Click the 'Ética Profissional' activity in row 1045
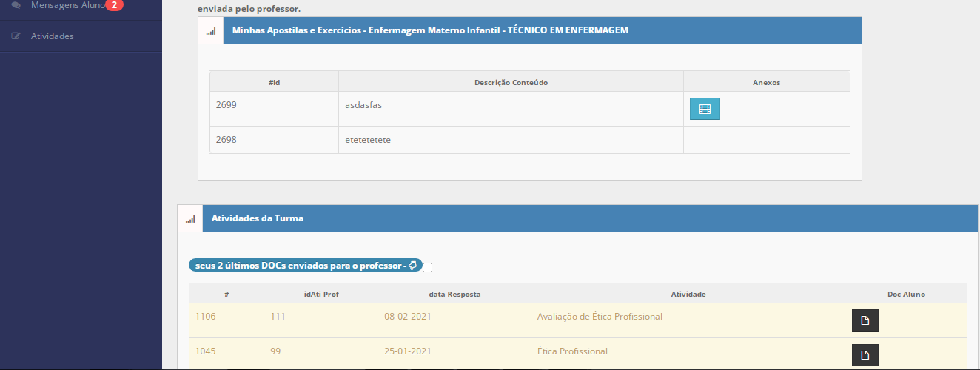 pos(572,351)
